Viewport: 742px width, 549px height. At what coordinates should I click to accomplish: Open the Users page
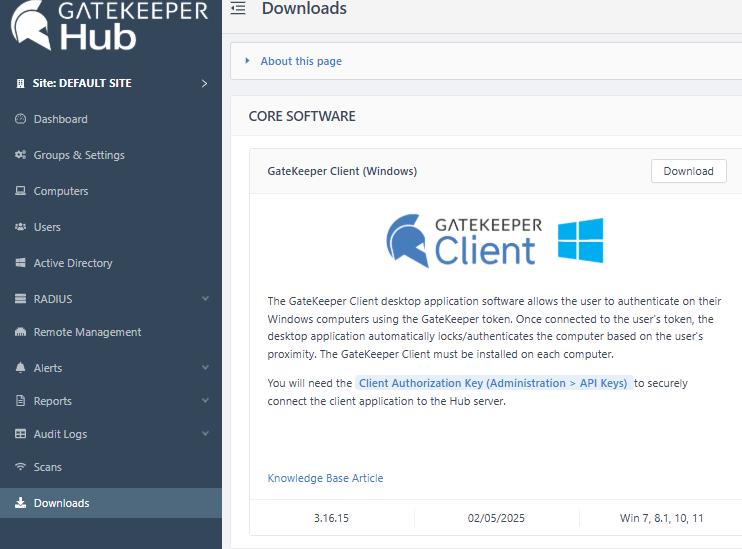[47, 227]
